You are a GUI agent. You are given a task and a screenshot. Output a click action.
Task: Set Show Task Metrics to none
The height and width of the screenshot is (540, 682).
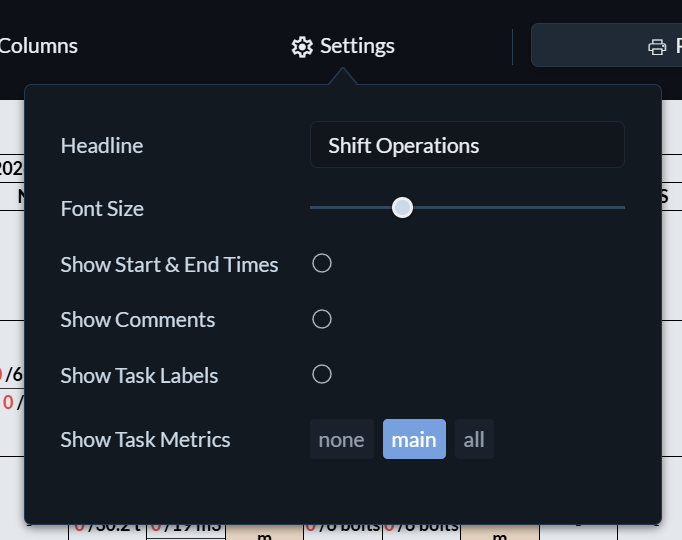[x=342, y=439]
